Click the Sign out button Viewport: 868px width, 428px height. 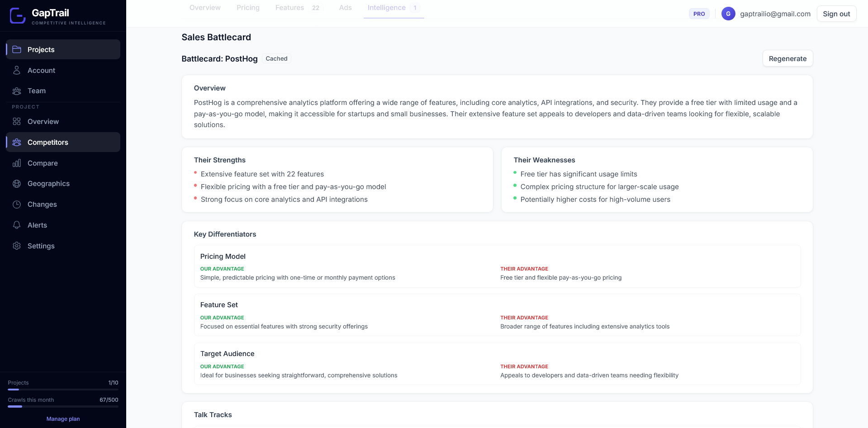[x=836, y=14]
